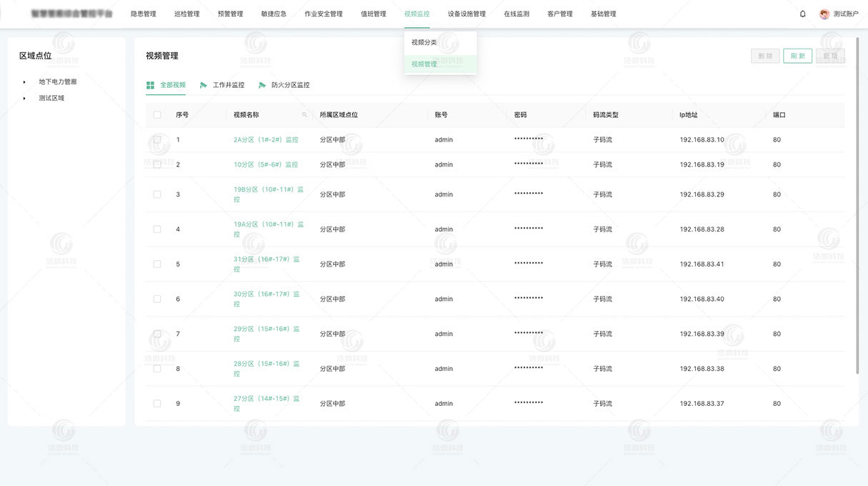Switch to the 工作井监控 tab
The width and height of the screenshot is (868, 486).
(x=227, y=84)
